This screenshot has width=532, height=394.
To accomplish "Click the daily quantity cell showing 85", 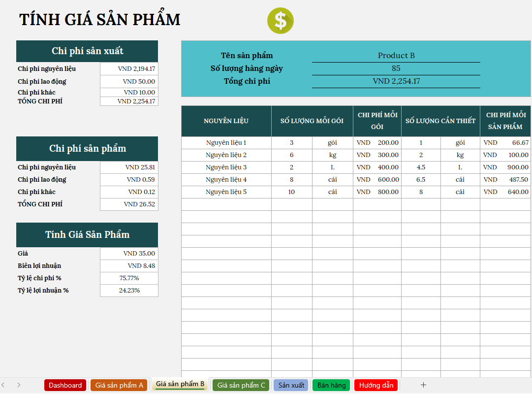I will (396, 68).
